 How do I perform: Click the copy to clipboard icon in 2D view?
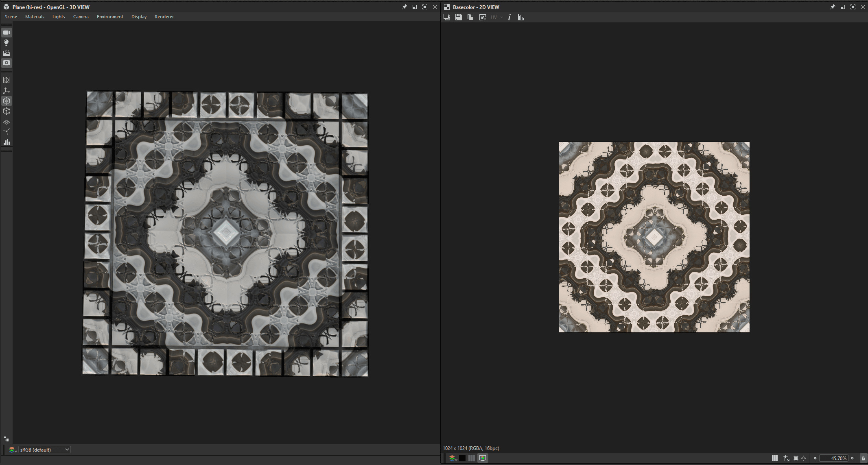470,17
